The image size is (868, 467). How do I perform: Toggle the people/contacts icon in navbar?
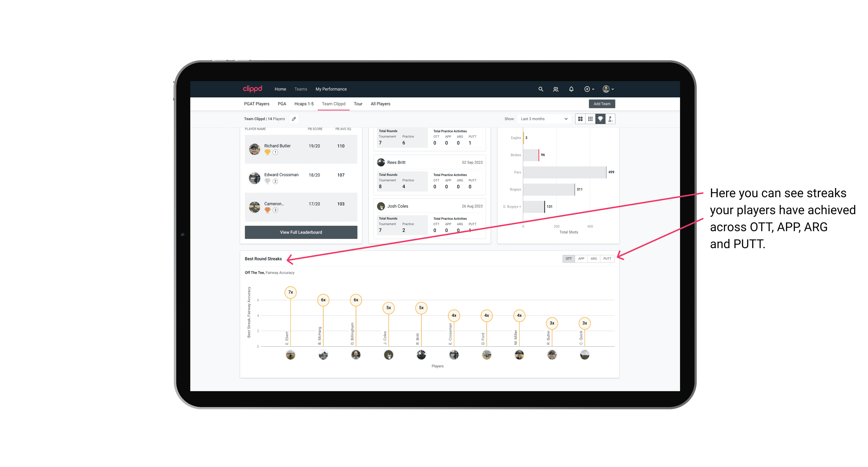tap(555, 89)
